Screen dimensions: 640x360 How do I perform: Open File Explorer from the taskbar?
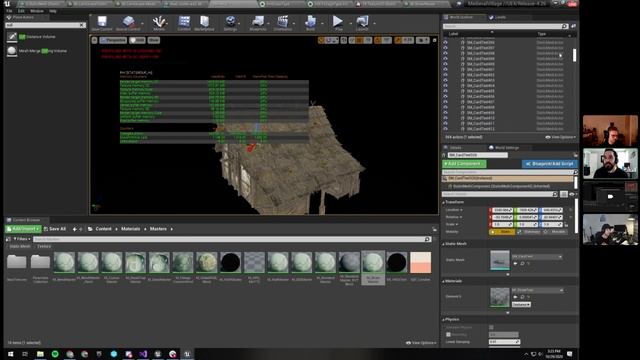40,354
